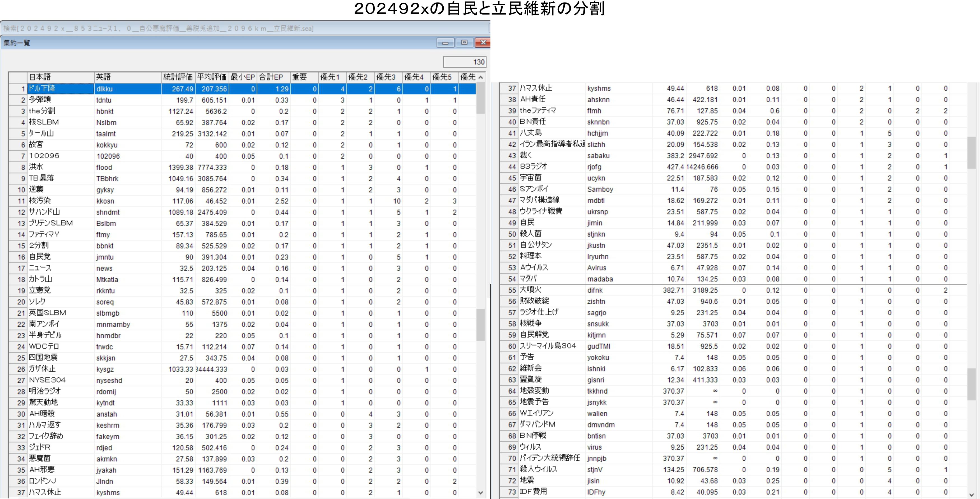Image resolution: width=980 pixels, height=499 pixels.
Task: Select the 核汚染 cell
Action: (60, 201)
